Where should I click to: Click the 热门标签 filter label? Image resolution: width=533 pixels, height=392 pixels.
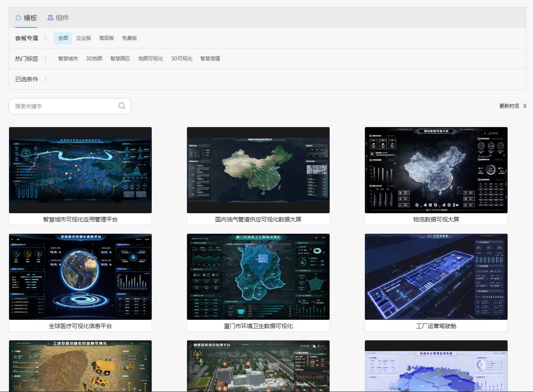tap(27, 59)
